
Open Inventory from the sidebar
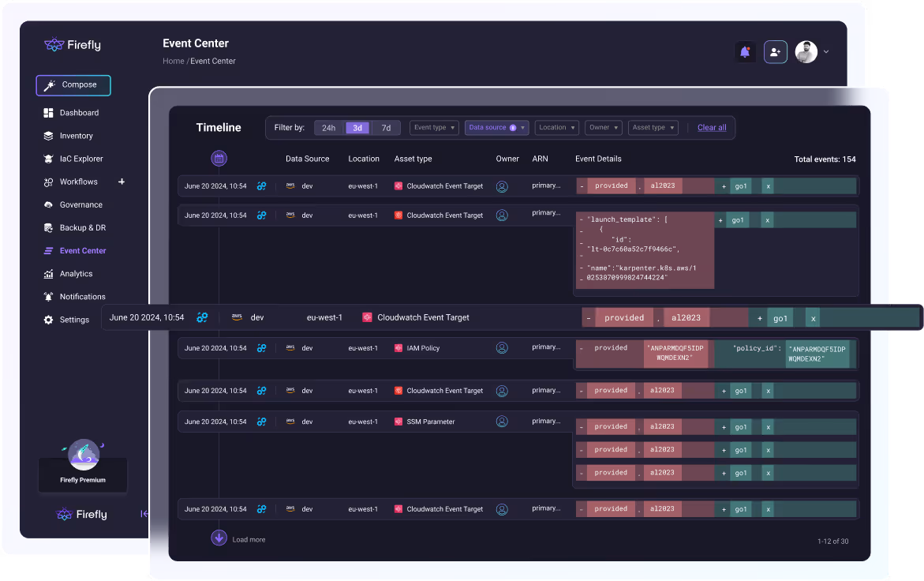76,136
